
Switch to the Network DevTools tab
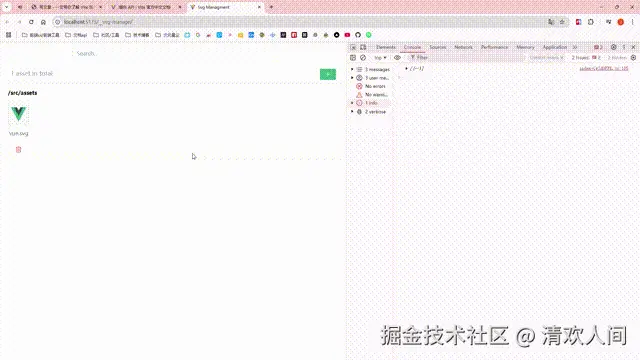pos(464,47)
